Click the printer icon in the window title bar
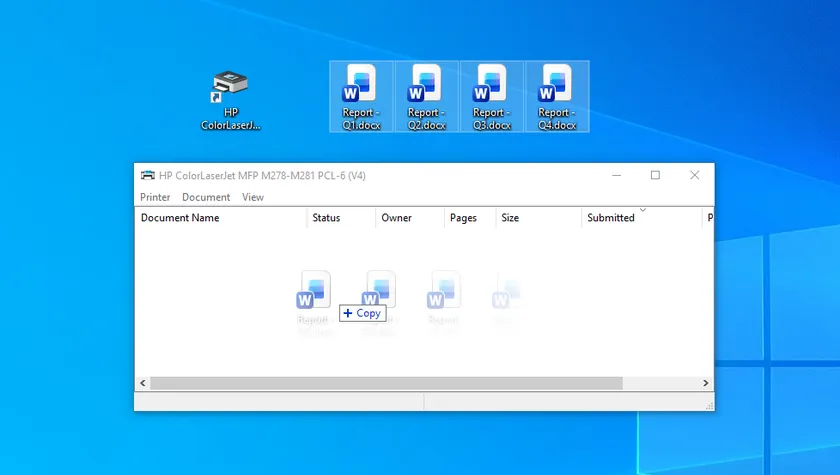The image size is (840, 475). pyautogui.click(x=147, y=175)
